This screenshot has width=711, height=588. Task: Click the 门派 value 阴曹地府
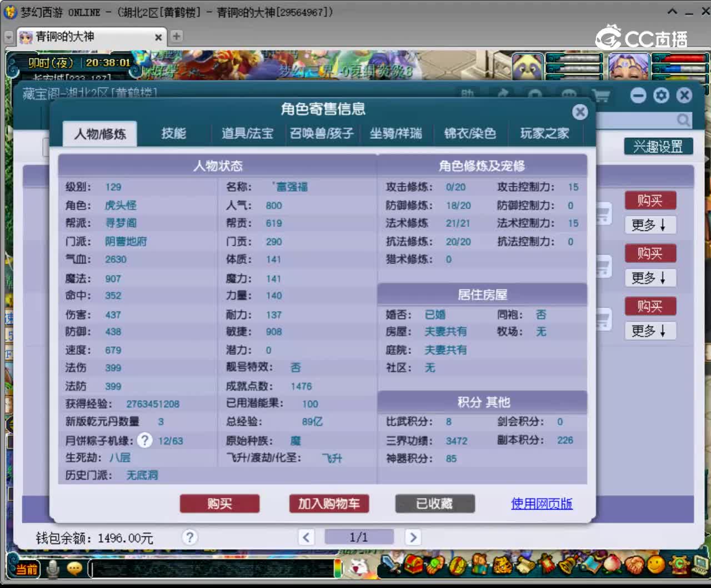(x=126, y=242)
